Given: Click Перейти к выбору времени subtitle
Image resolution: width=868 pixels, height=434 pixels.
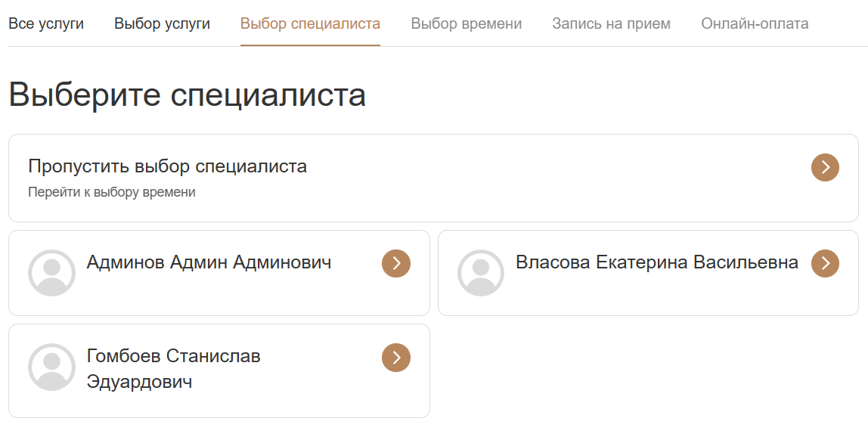Looking at the screenshot, I should coord(112,192).
